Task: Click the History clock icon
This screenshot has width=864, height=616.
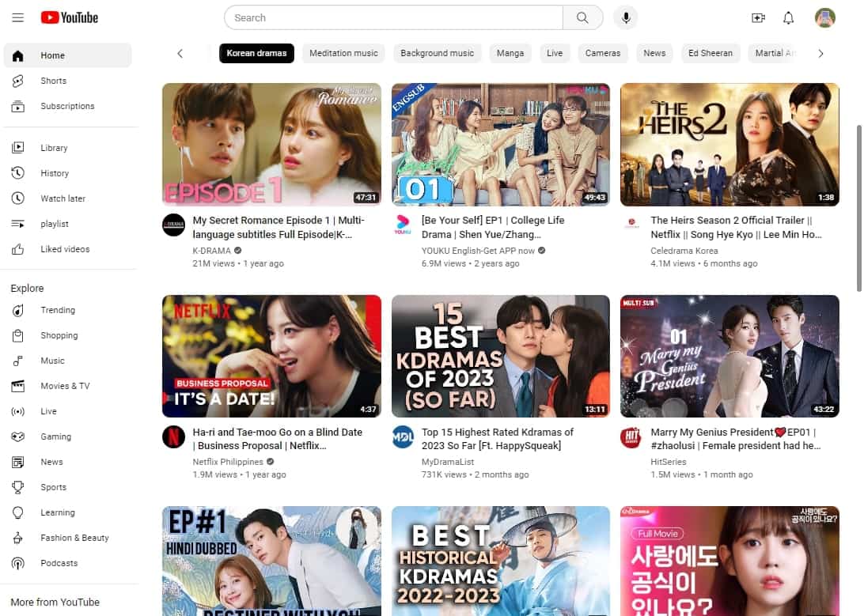Action: tap(17, 173)
